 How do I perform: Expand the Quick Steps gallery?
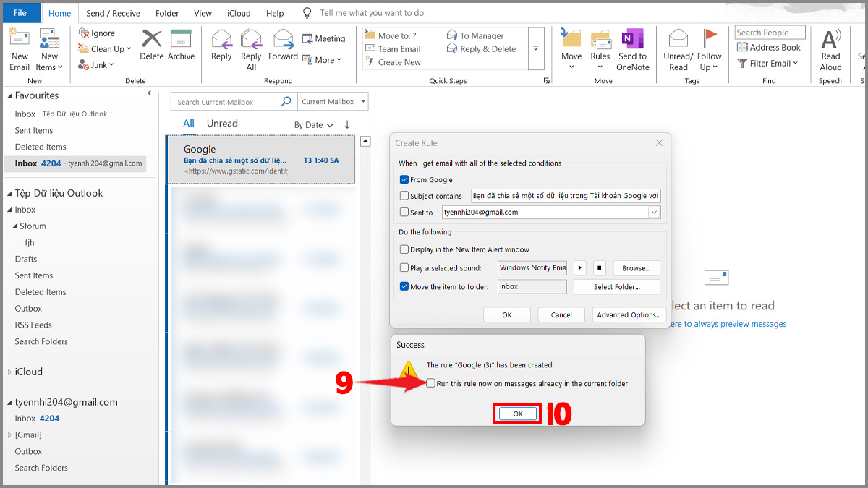pyautogui.click(x=536, y=48)
